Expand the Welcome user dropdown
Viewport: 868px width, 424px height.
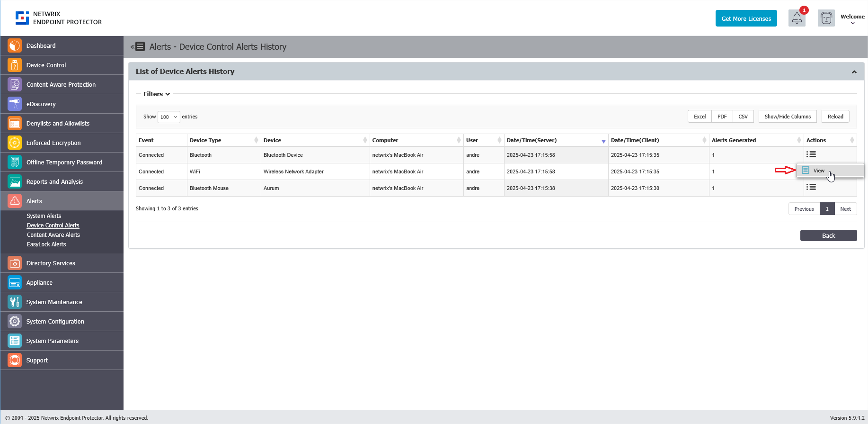coord(852,19)
